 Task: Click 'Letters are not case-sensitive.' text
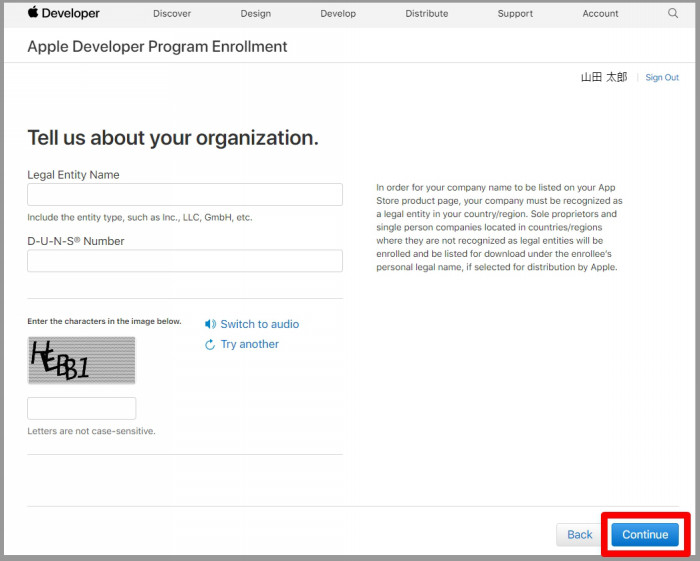click(92, 431)
